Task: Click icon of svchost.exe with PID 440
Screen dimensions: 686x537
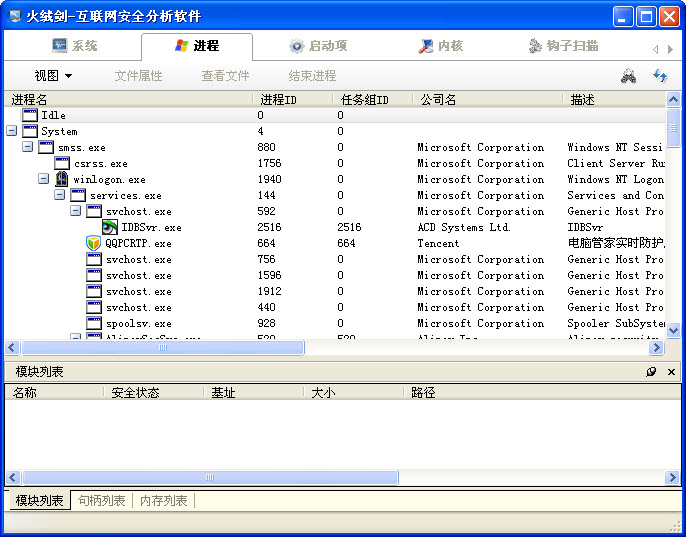Action: click(x=94, y=307)
